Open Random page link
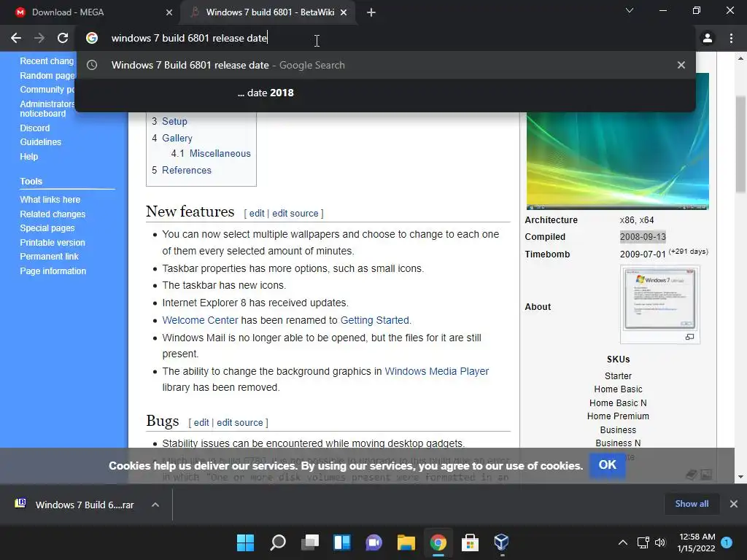This screenshot has height=560, width=747. (47, 76)
